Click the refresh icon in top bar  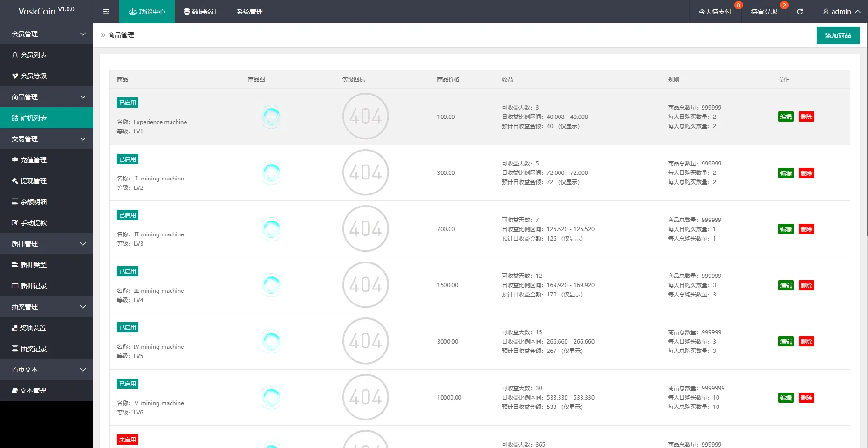click(800, 12)
